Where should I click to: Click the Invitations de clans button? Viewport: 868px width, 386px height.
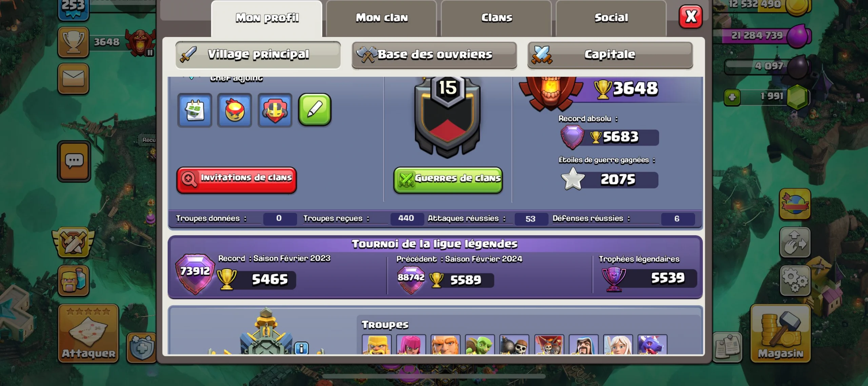[x=237, y=180]
